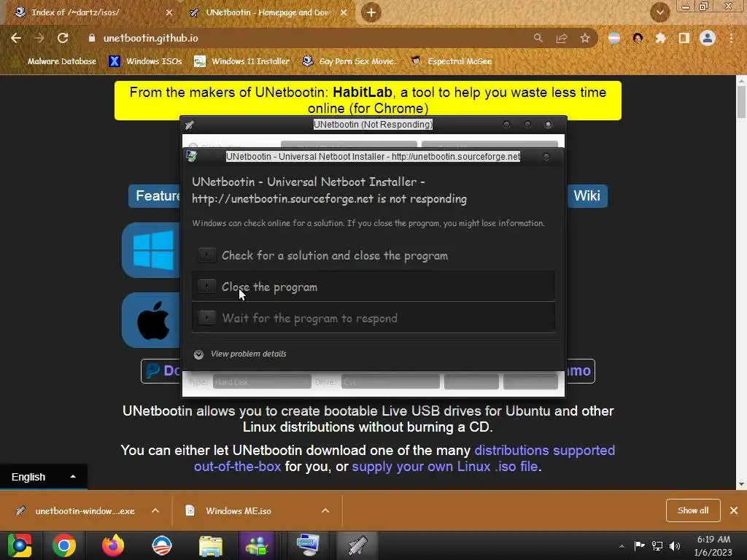This screenshot has height=560, width=747.
Task: Open the UNetbootin taskbar icon
Action: click(x=357, y=545)
